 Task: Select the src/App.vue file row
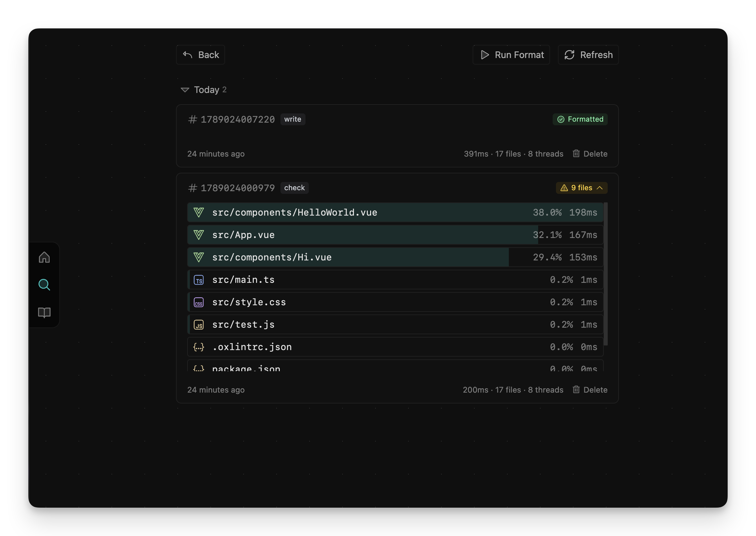[395, 235]
